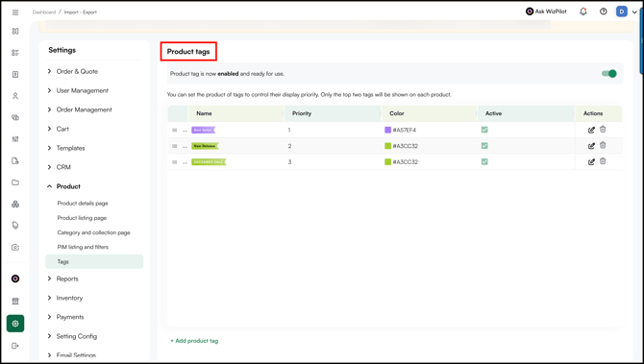The height and width of the screenshot is (364, 644).
Task: Click the price tag icon in sidebar
Action: 15,226
